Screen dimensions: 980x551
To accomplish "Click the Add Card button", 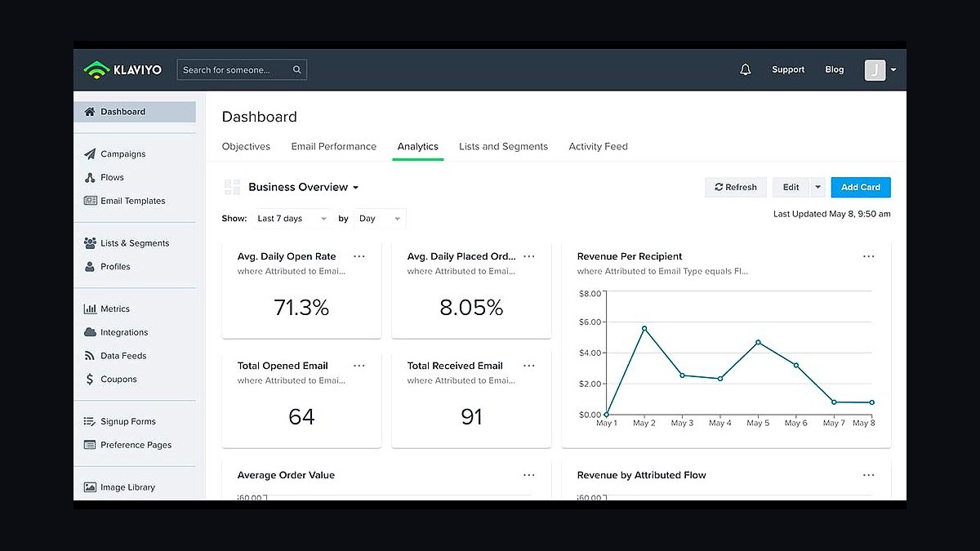I will click(861, 187).
